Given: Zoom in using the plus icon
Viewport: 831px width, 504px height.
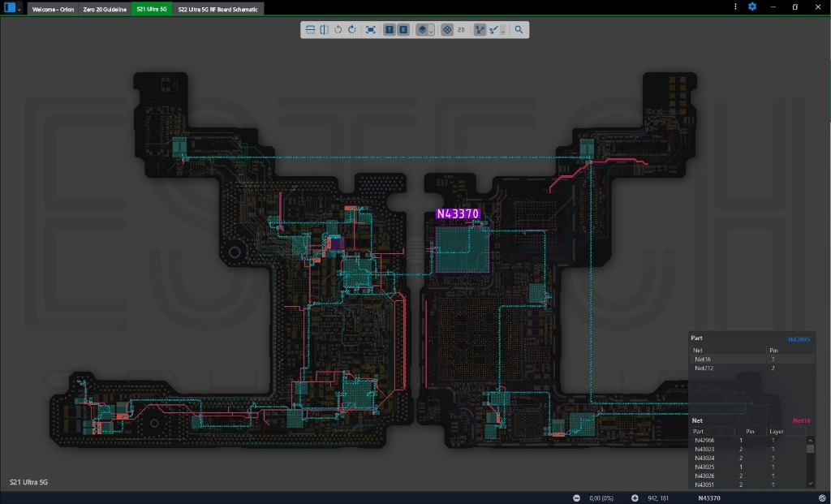Looking at the screenshot, I should point(635,498).
